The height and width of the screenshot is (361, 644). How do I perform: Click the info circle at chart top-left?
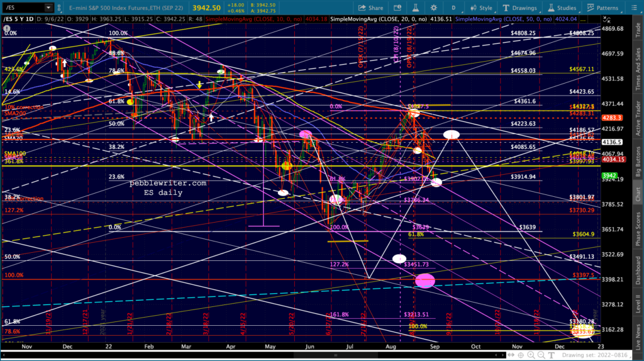[x=7, y=29]
